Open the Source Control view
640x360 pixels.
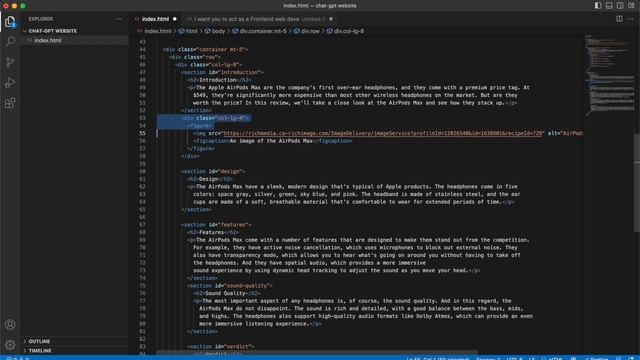click(x=10, y=62)
